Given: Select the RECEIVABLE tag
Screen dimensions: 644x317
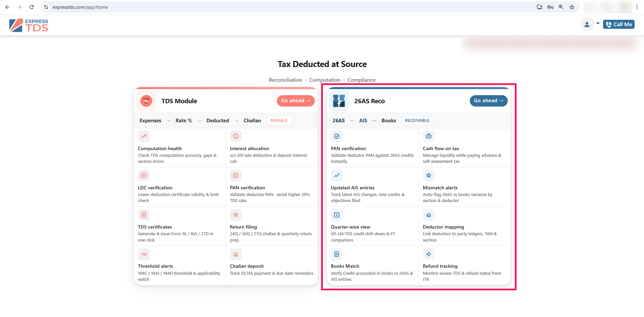Looking at the screenshot, I should pyautogui.click(x=417, y=121).
